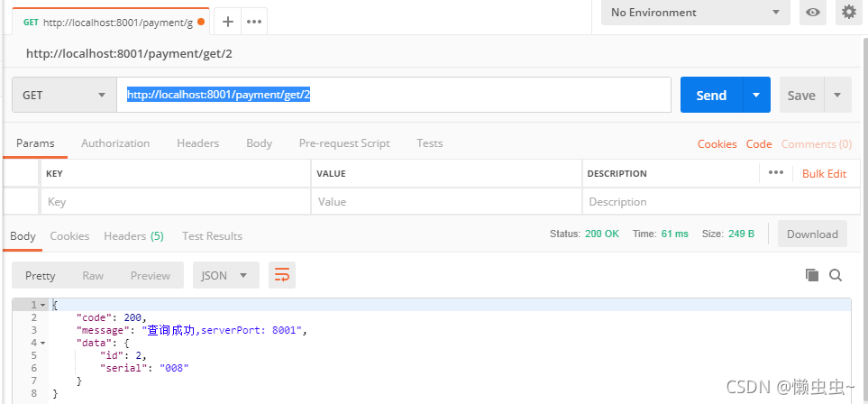Click the Save button
This screenshot has height=404, width=868.
(x=801, y=95)
